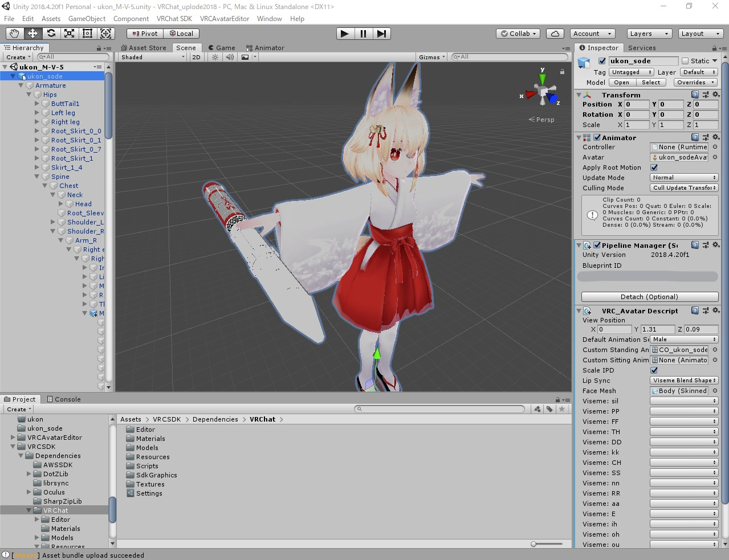Open the Shaded draw mode dropdown

pyautogui.click(x=152, y=57)
